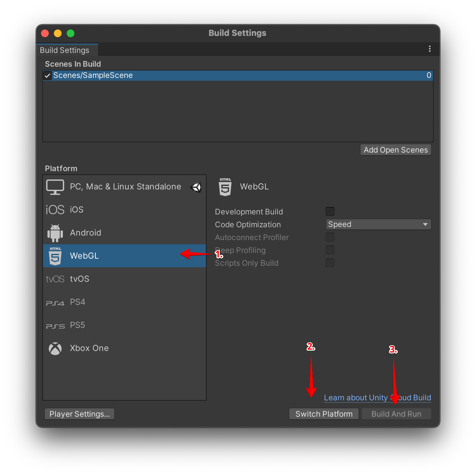476x475 pixels.
Task: Click the Xbox One logo icon
Action: coord(55,349)
